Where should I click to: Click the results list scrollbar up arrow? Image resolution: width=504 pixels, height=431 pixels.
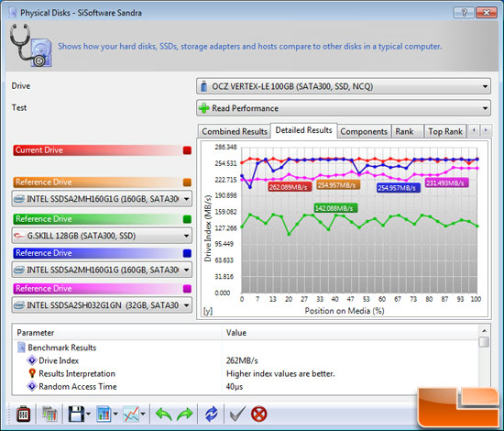[484, 331]
